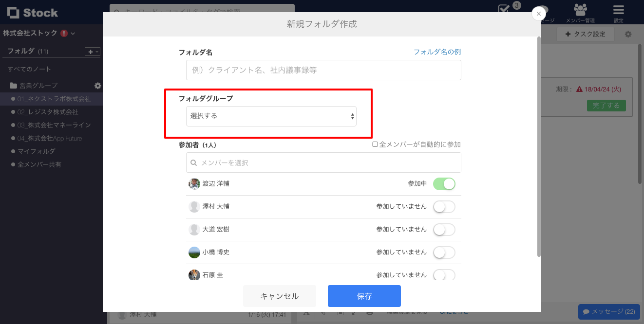
Task: Open gear settings for 営業グループ folder
Action: 98,86
